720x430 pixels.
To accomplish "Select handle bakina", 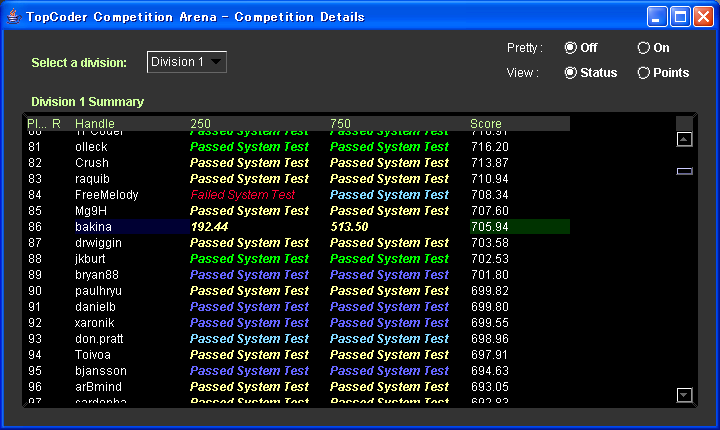I will point(93,226).
